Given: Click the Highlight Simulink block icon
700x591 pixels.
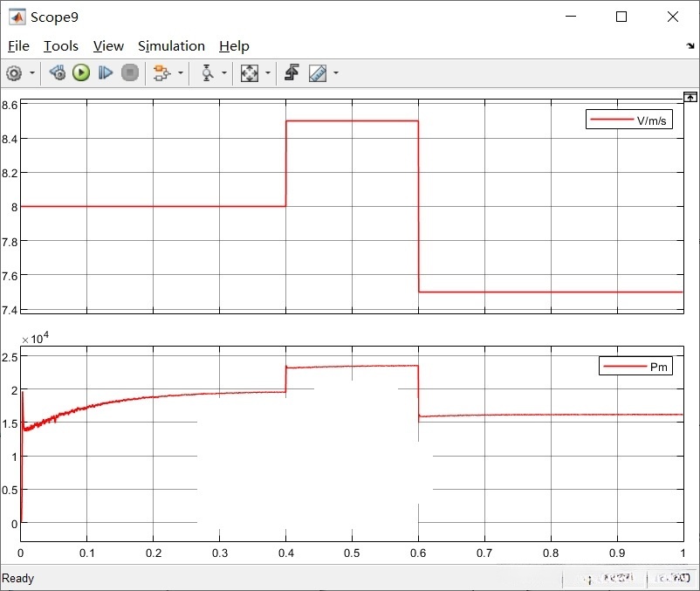Looking at the screenshot, I should pyautogui.click(x=161, y=73).
